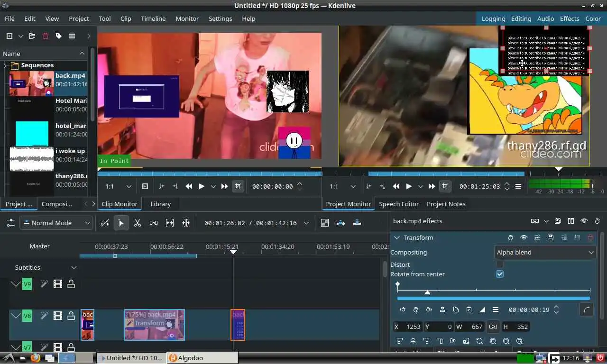Go to previous keyframe in Transform
This screenshot has height=364, width=607.
403,309
